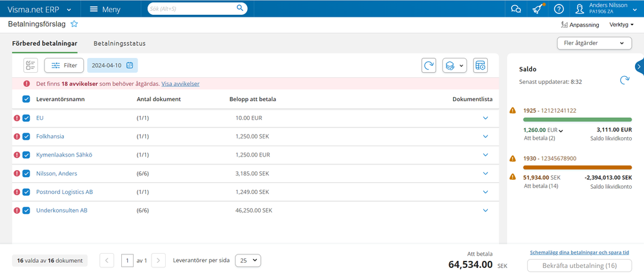The height and width of the screenshot is (277, 644).
Task: Click the Filter button
Action: point(64,65)
